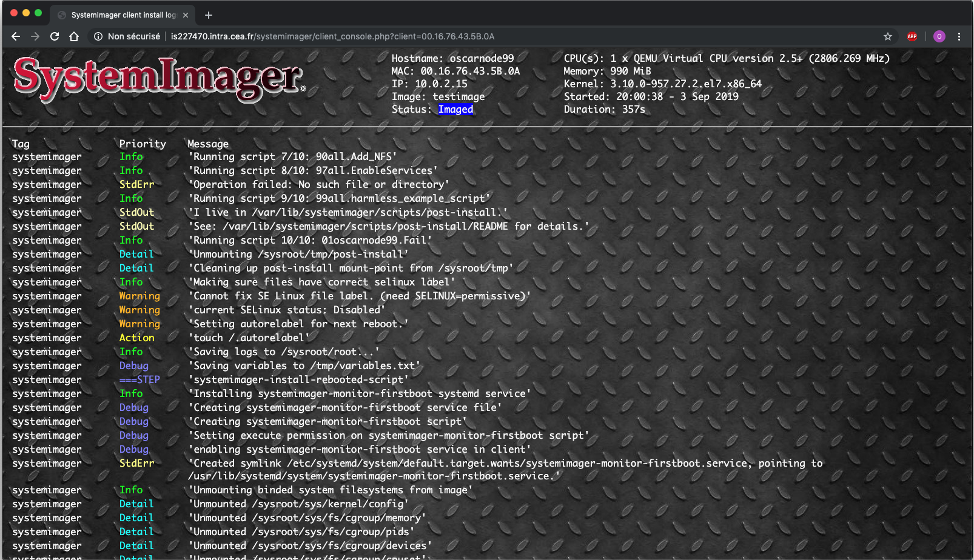The width and height of the screenshot is (974, 560).
Task: Select 'I live in /var/lib/systemimager' StdOut message
Action: point(348,212)
